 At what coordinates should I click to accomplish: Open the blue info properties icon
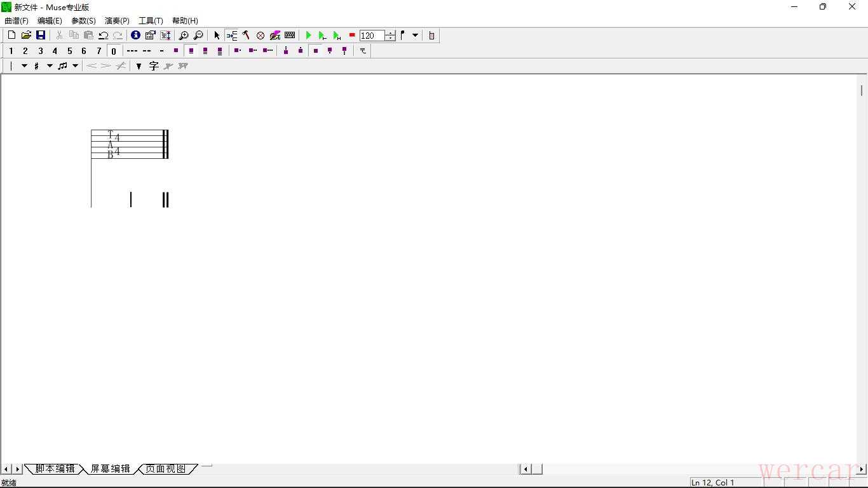135,36
